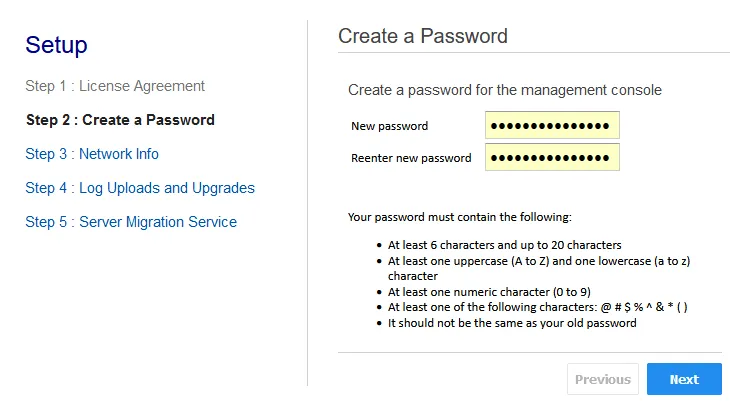Click the blue Next button
The image size is (730, 403).
pos(684,379)
